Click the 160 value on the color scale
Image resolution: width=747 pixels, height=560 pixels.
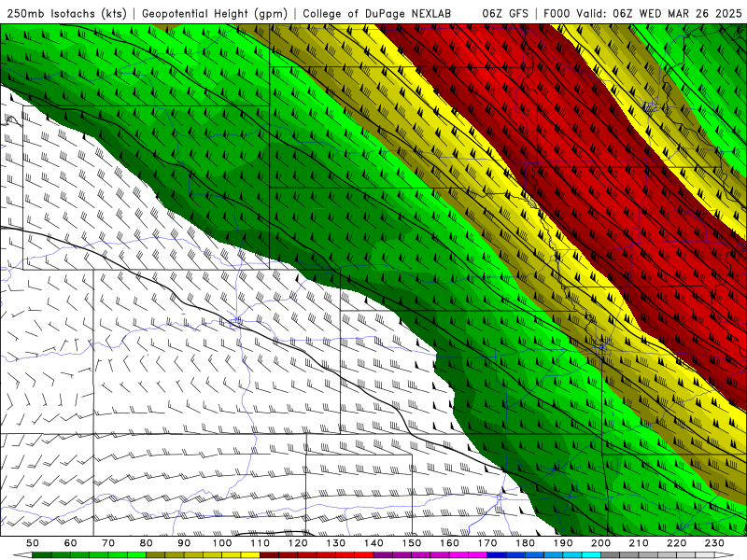coord(449,543)
